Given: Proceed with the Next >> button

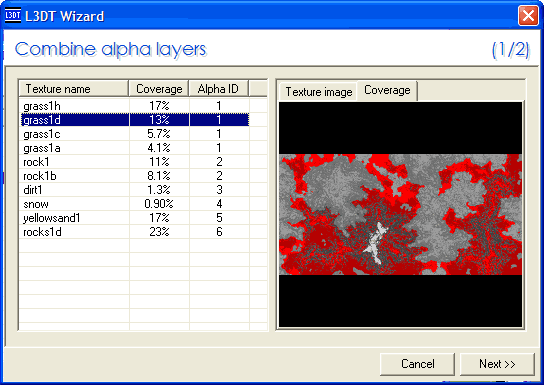Looking at the screenshot, I should click(x=497, y=364).
